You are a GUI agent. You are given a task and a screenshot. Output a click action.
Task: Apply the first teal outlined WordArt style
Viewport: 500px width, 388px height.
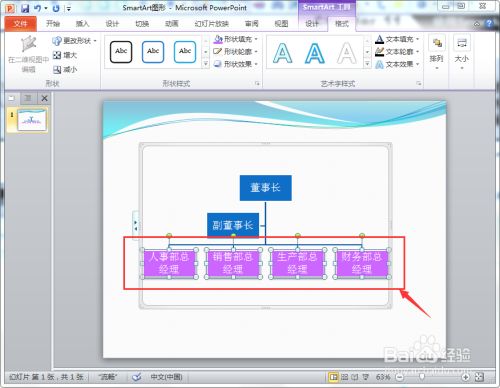pos(282,53)
